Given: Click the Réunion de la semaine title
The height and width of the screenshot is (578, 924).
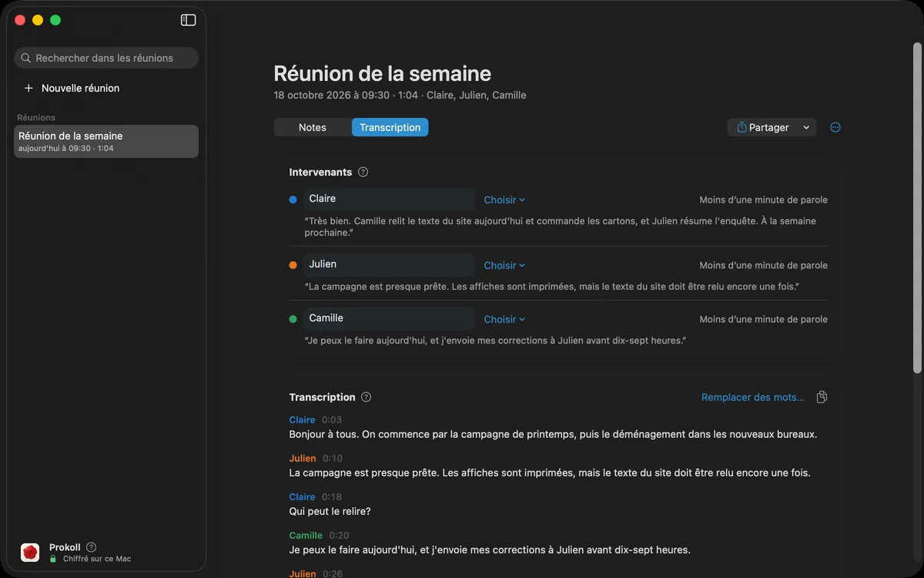Looking at the screenshot, I should click(383, 73).
